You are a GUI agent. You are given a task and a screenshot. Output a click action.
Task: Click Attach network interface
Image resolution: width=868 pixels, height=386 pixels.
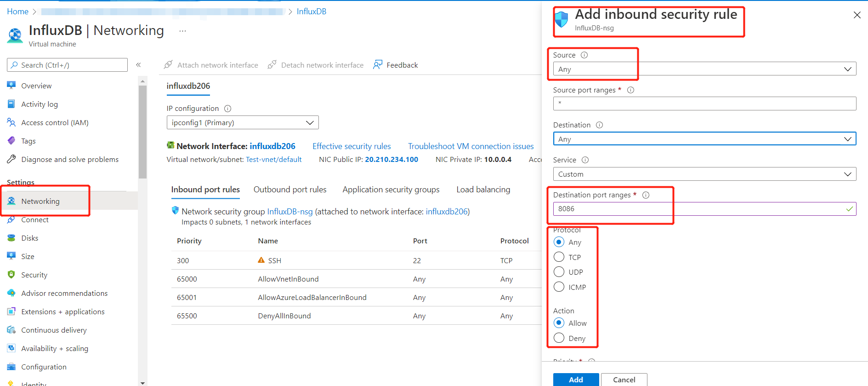tap(211, 65)
